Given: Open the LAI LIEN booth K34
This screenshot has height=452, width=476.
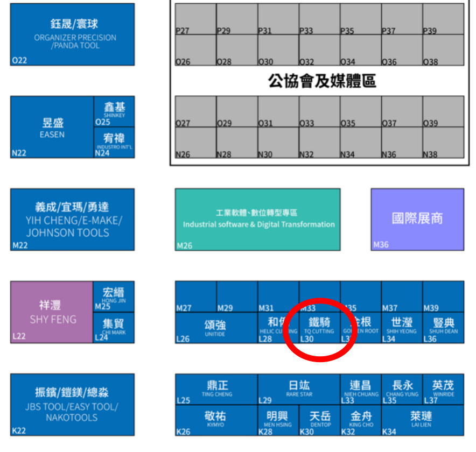Looking at the screenshot, I should pyautogui.click(x=423, y=420).
